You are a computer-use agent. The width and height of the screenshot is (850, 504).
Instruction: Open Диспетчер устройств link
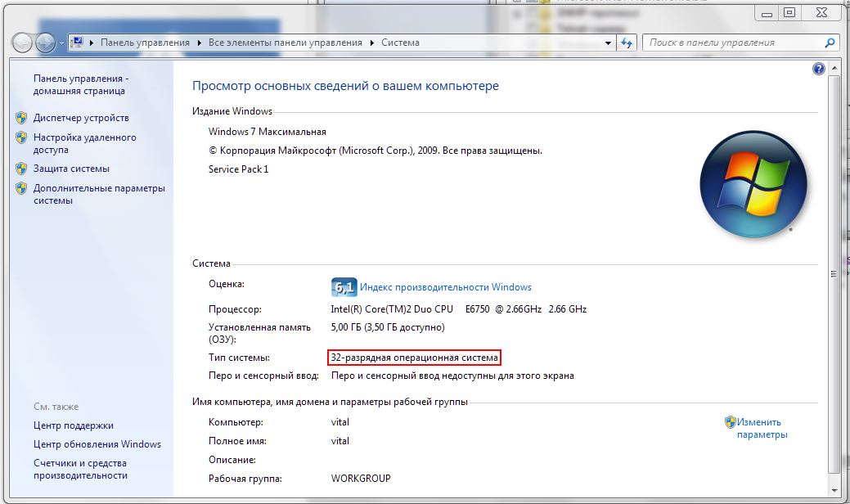(81, 118)
